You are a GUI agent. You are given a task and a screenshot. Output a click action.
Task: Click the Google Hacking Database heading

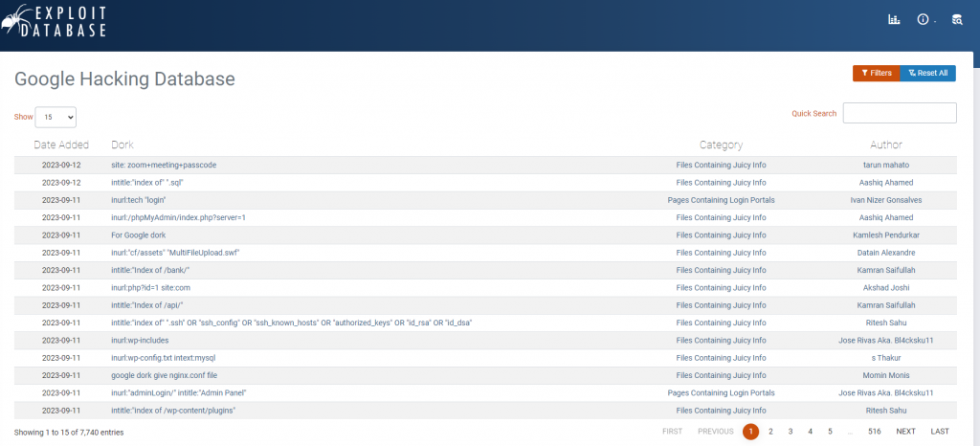(124, 78)
